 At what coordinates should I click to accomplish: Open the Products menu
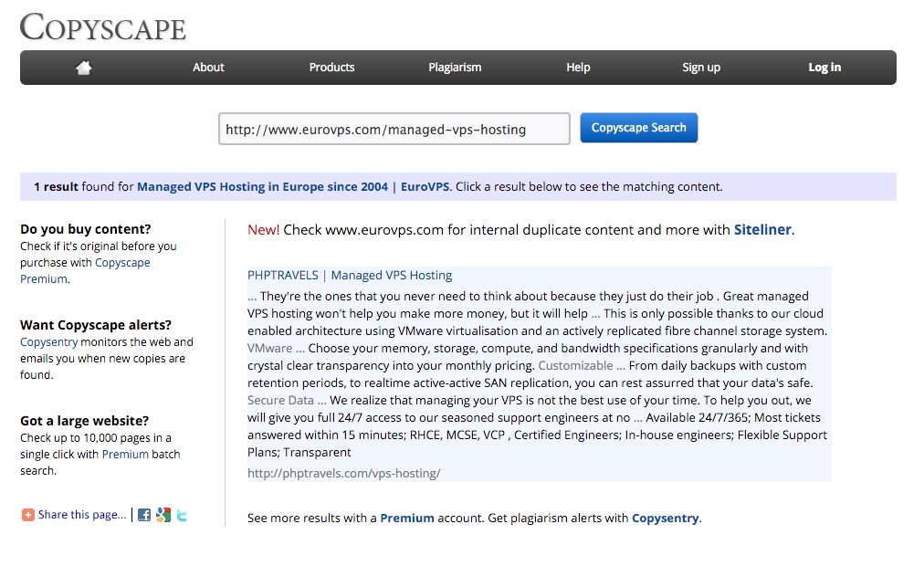click(331, 68)
